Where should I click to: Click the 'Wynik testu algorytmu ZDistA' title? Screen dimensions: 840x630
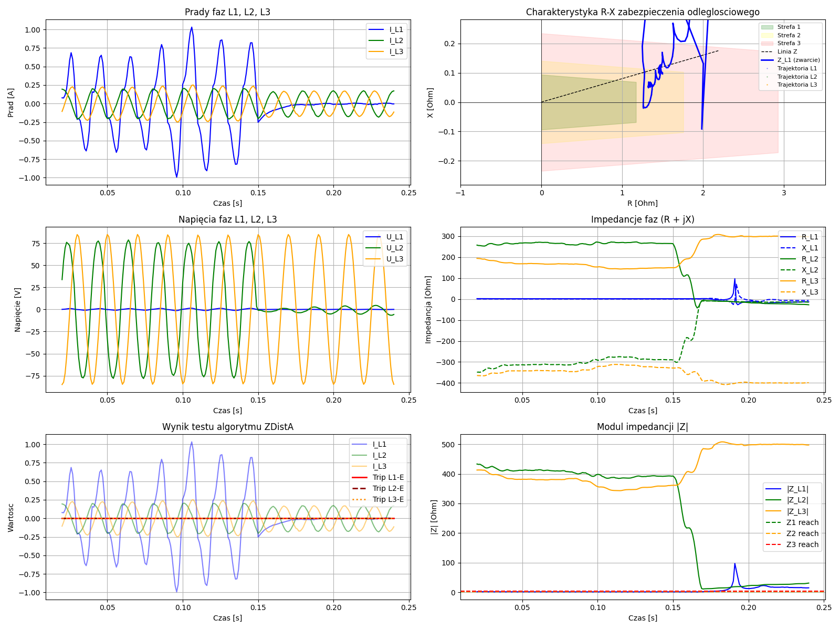[x=227, y=427]
